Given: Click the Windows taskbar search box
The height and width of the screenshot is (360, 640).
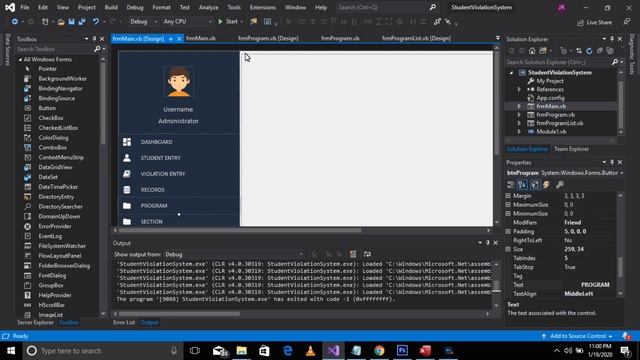Looking at the screenshot, I should 103,351.
